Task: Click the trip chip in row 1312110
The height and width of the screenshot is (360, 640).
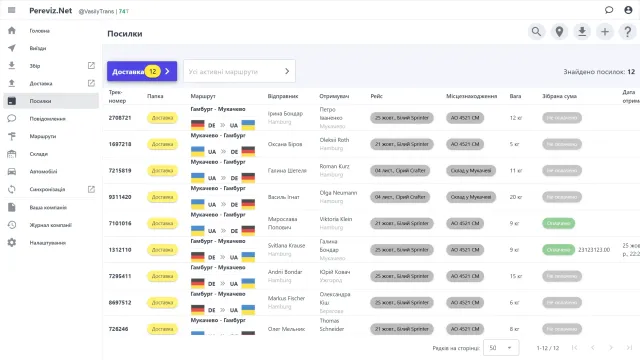Action: click(x=402, y=250)
